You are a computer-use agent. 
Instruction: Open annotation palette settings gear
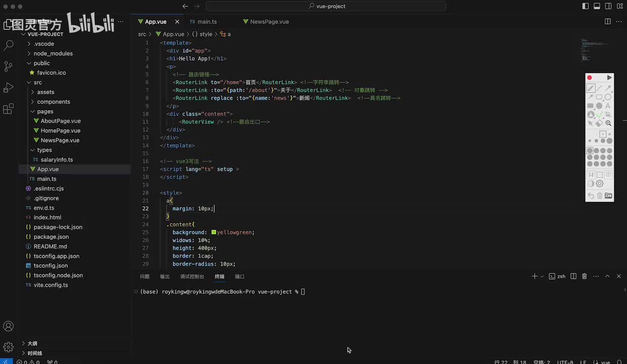pyautogui.click(x=600, y=184)
